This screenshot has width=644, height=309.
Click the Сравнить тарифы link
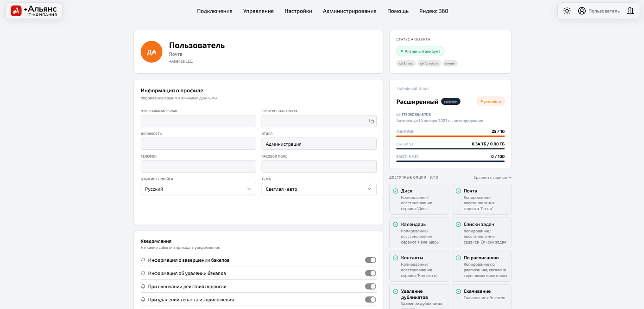[492, 177]
